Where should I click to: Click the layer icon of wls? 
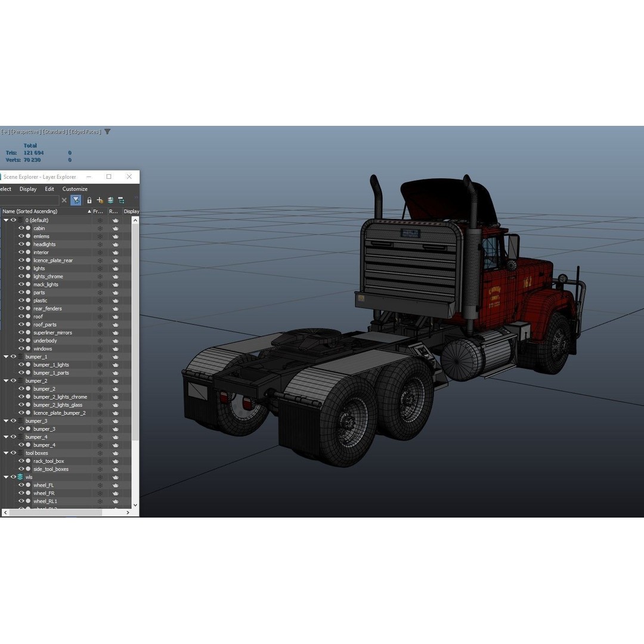tap(20, 477)
